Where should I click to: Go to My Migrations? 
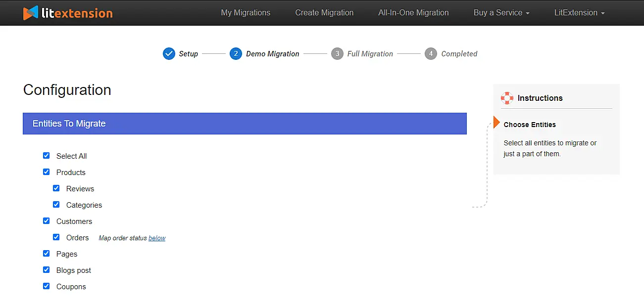[246, 12]
